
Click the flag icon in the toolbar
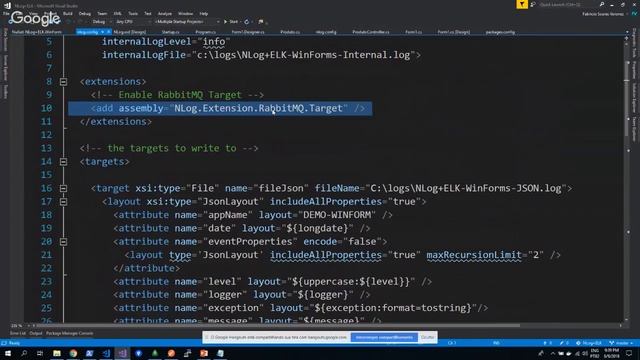[261, 22]
